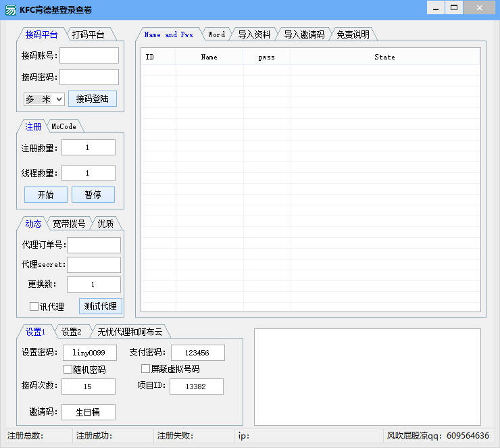The height and width of the screenshot is (448, 500).
Task: Switch to the 设置2 tab
Action: pyautogui.click(x=72, y=332)
